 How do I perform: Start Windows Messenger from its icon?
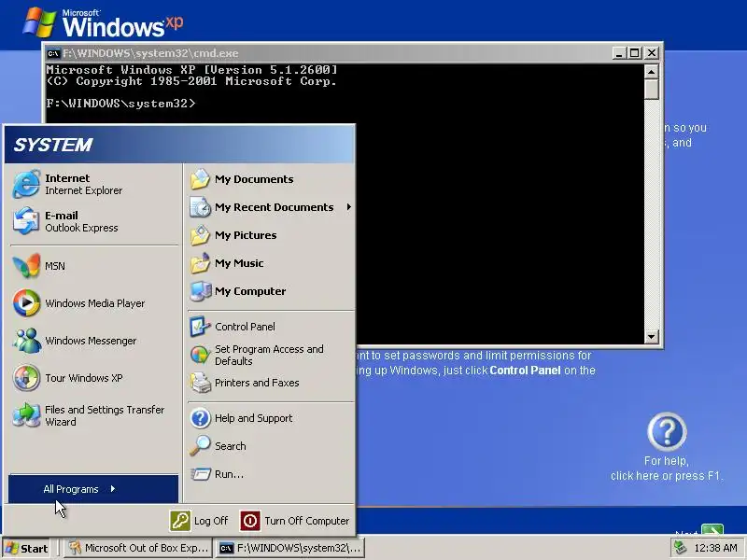tap(26, 341)
